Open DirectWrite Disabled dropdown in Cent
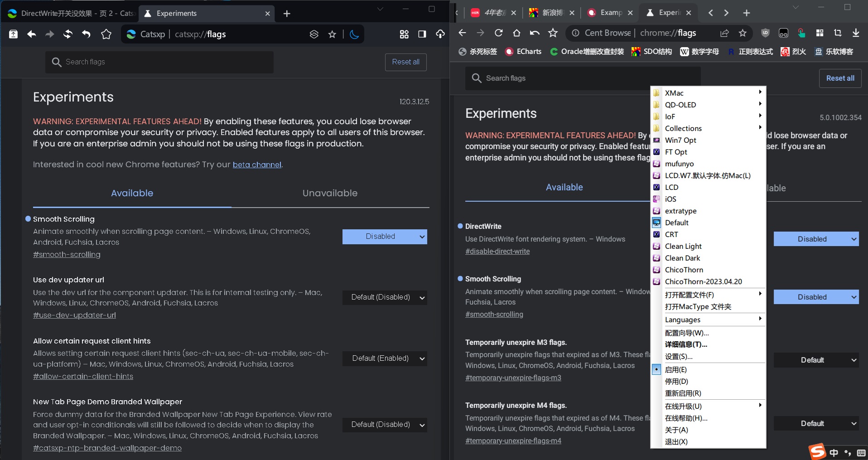Image resolution: width=868 pixels, height=460 pixels. coord(816,239)
